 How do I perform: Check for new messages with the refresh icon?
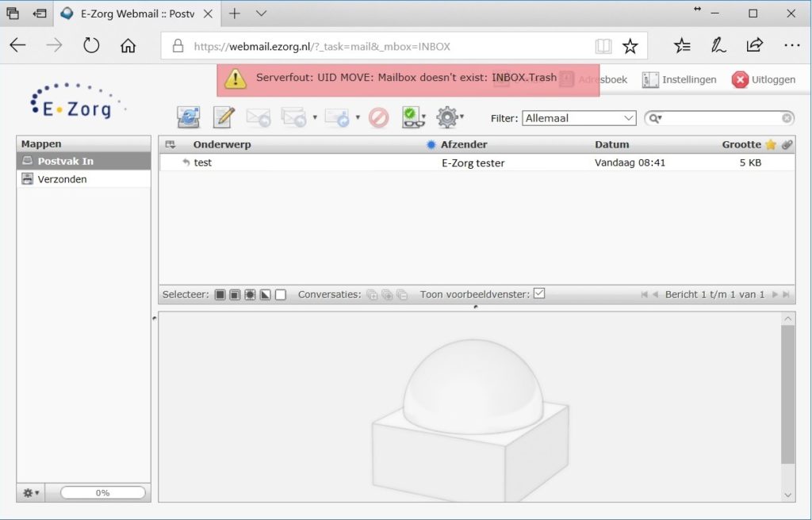[x=189, y=117]
